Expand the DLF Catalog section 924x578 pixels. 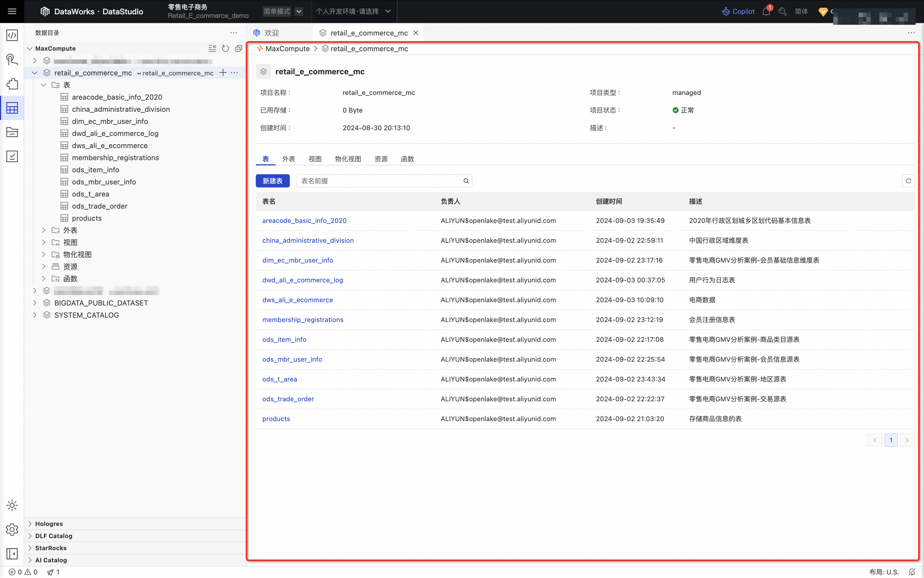click(x=30, y=536)
